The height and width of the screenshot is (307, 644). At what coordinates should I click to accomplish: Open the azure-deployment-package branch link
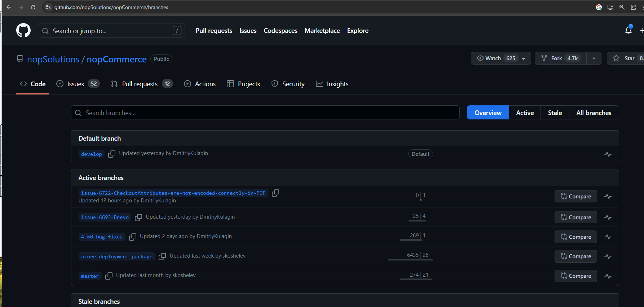point(117,256)
